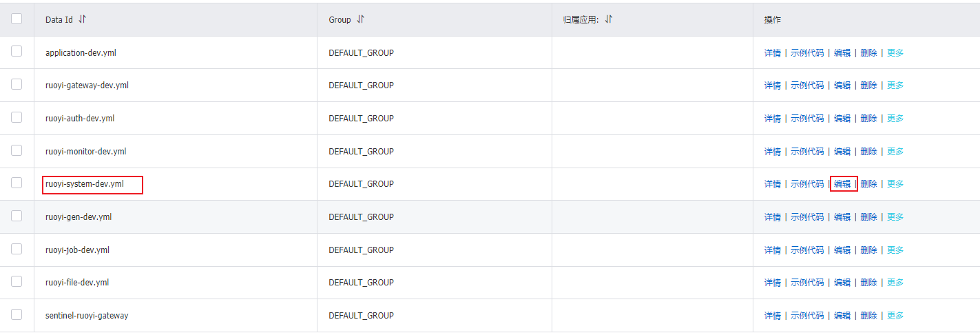The width and height of the screenshot is (980, 333).
Task: Open 更多 menu for sentinel-ruoyi-gateway
Action: (895, 316)
